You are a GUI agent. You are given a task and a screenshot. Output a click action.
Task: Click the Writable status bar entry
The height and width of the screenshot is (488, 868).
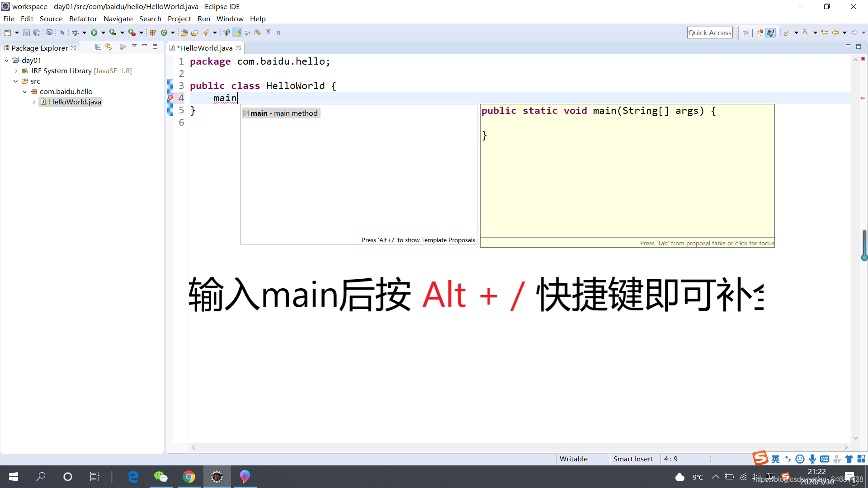(573, 459)
